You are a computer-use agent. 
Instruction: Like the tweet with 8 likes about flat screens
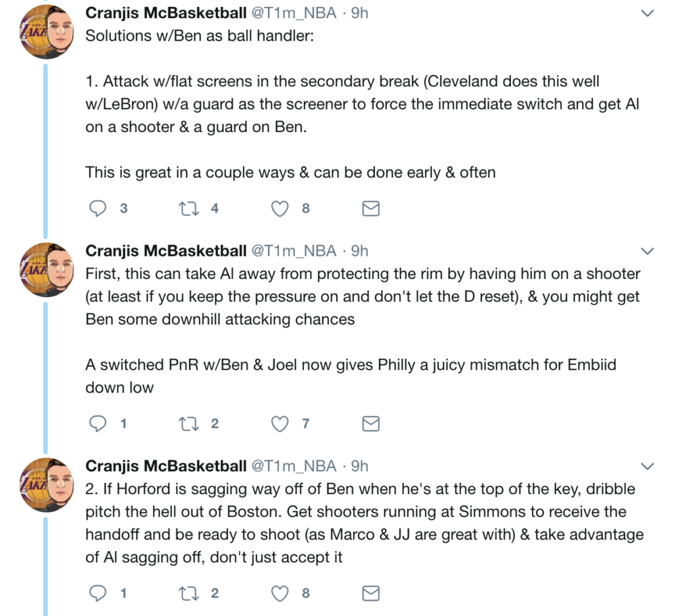pyautogui.click(x=280, y=208)
